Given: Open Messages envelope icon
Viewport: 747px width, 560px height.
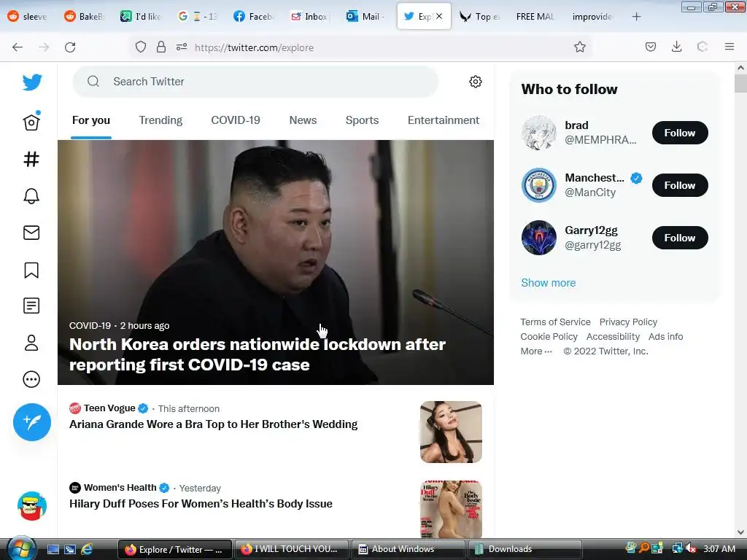Looking at the screenshot, I should pos(31,233).
